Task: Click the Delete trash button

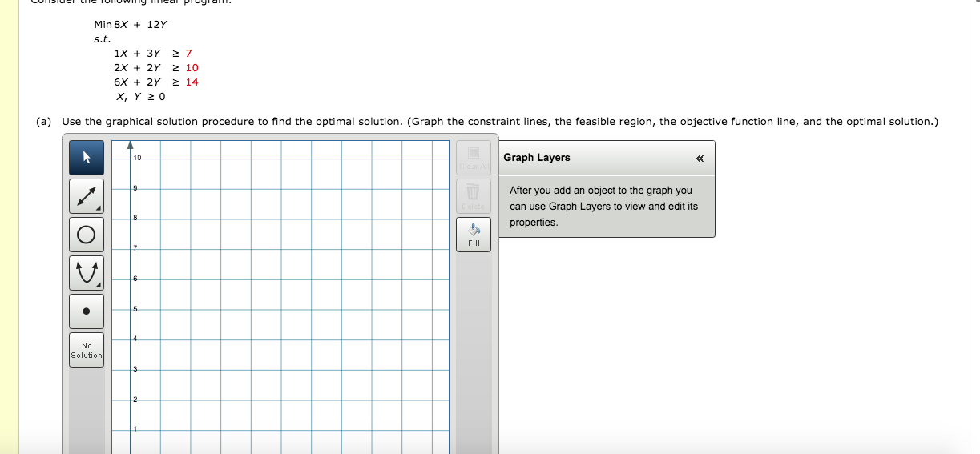Action: coord(474,196)
